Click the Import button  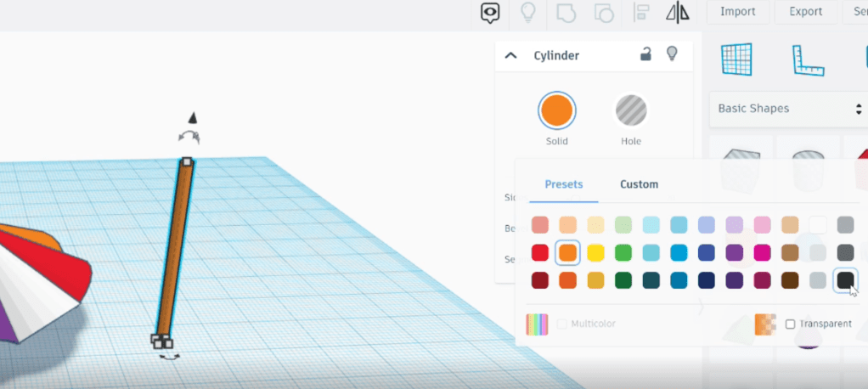[737, 12]
